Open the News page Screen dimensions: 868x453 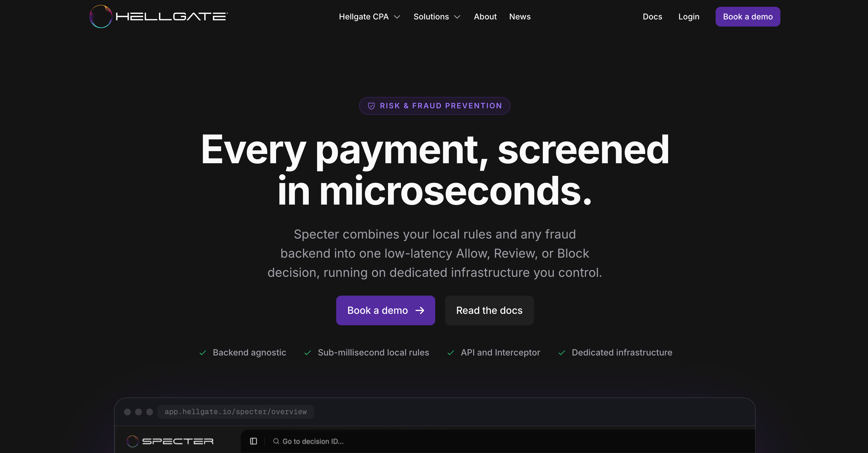coord(519,17)
